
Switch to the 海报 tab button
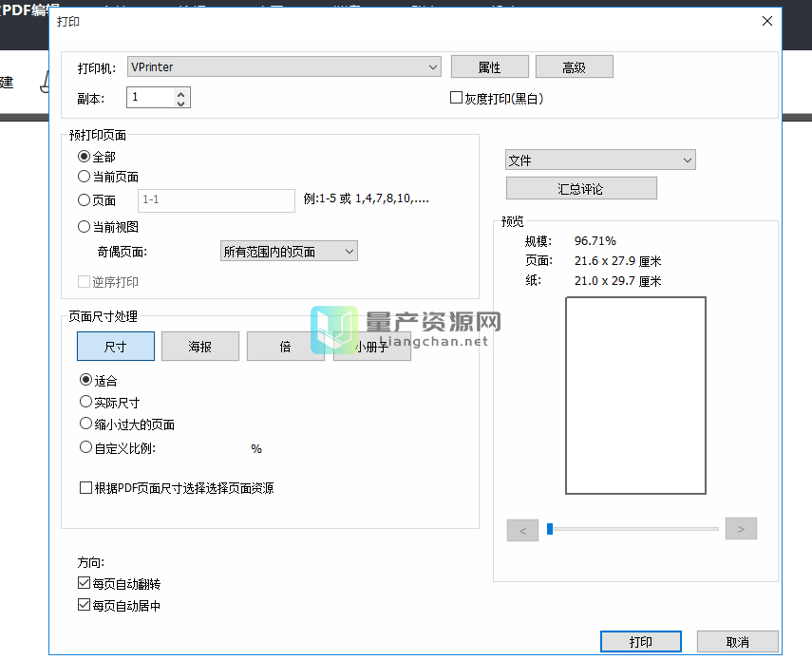pyautogui.click(x=199, y=347)
